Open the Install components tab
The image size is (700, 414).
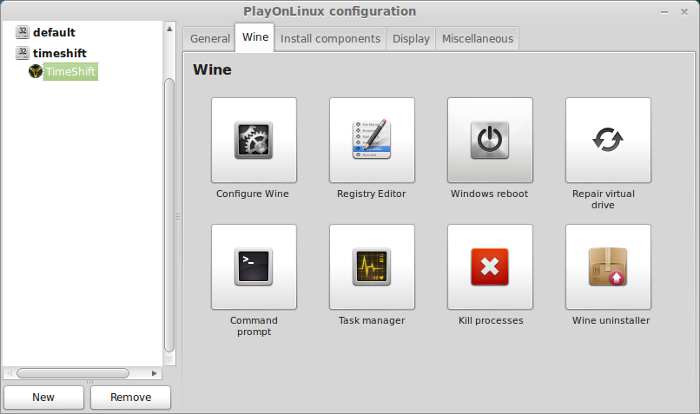pos(330,39)
